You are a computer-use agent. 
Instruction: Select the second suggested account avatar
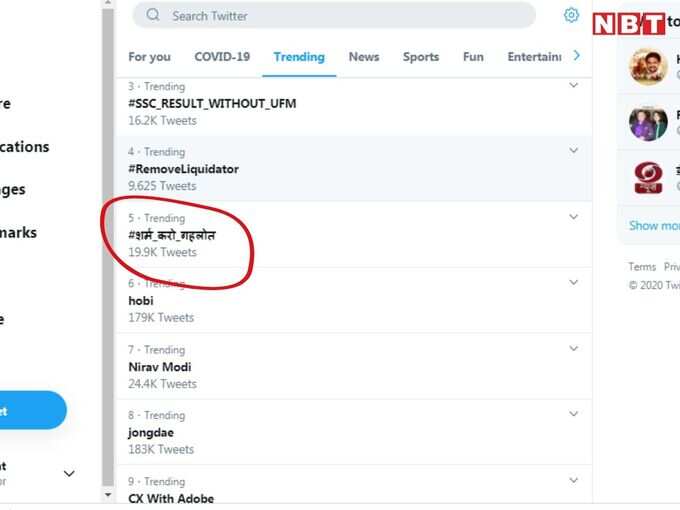[x=648, y=123]
